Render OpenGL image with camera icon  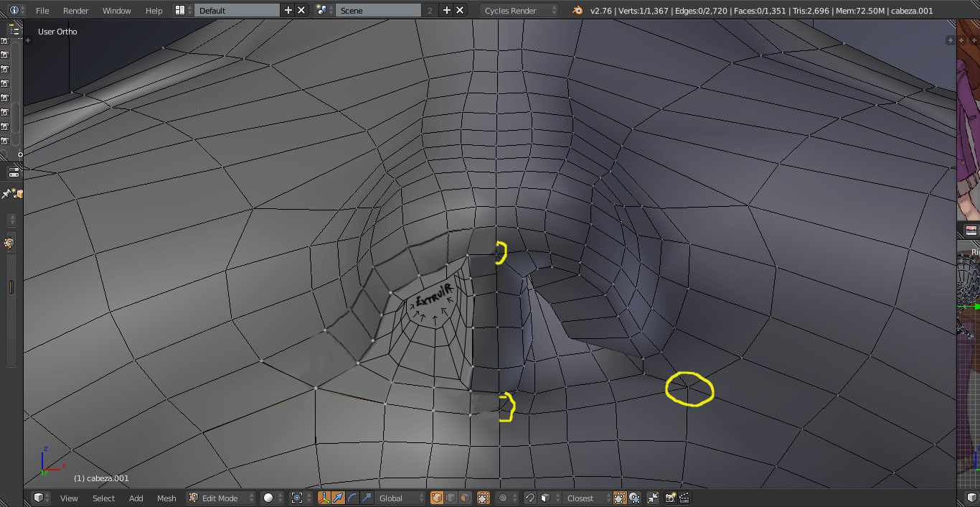[x=671, y=498]
